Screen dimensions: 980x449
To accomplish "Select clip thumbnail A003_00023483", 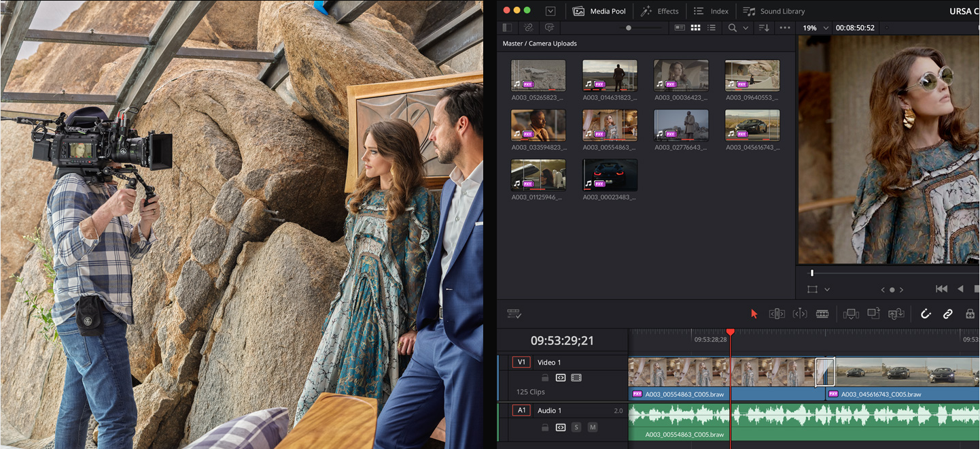I will 610,175.
